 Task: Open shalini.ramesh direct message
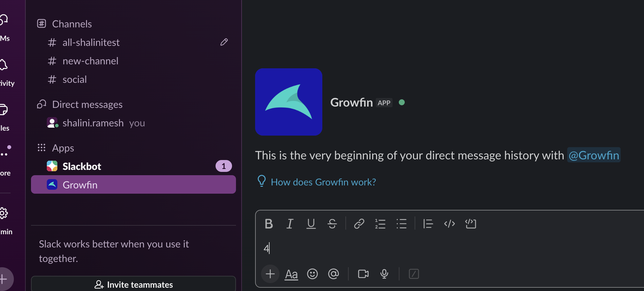tap(133, 123)
